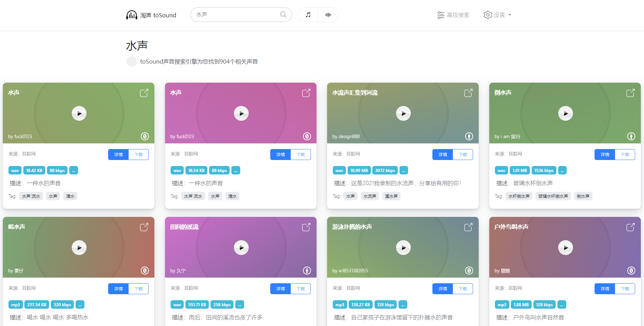The height and width of the screenshot is (326, 644).
Task: Expand more info '...' on 1.01 MB card
Action: coord(562,170)
